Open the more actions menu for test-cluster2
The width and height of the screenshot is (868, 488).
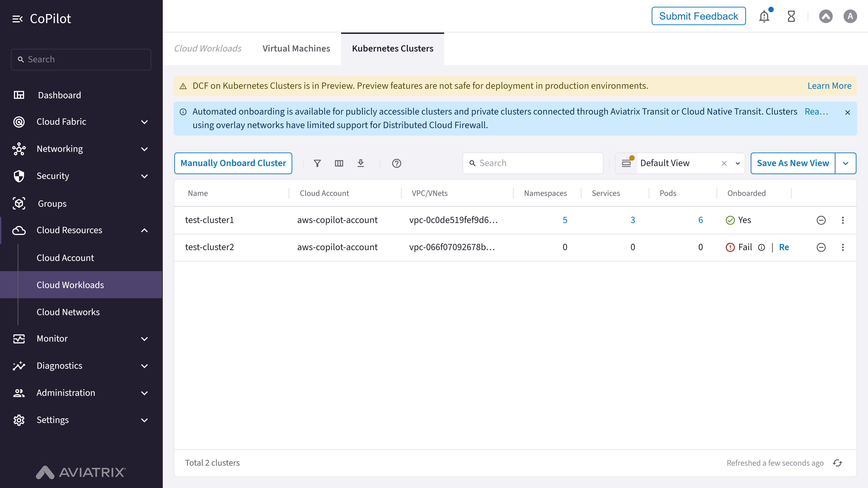[x=843, y=248]
